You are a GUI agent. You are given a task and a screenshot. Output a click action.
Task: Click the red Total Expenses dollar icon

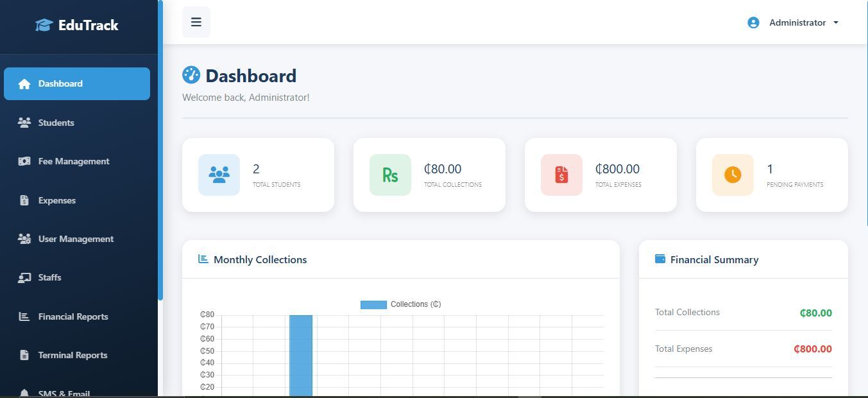coord(561,175)
